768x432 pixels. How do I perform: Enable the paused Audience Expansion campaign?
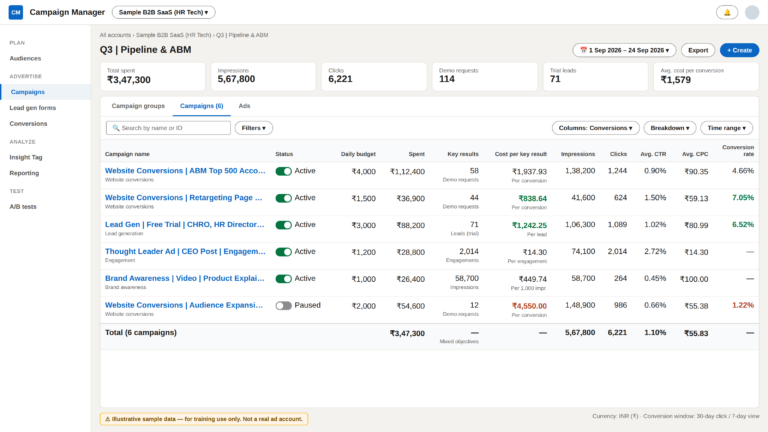click(x=284, y=306)
